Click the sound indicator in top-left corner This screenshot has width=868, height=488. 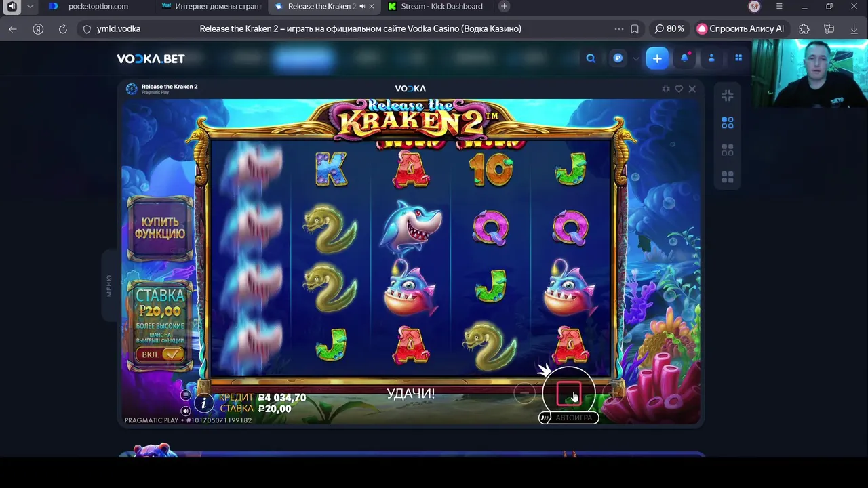(x=12, y=6)
